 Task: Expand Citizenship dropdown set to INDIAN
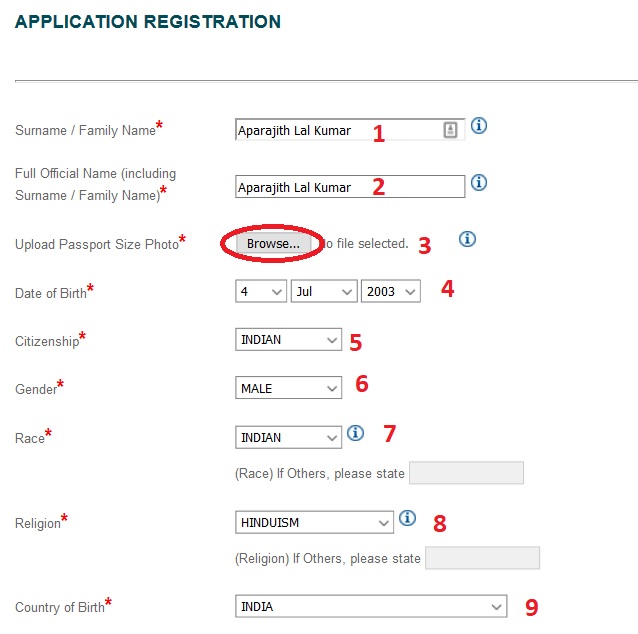click(288, 339)
